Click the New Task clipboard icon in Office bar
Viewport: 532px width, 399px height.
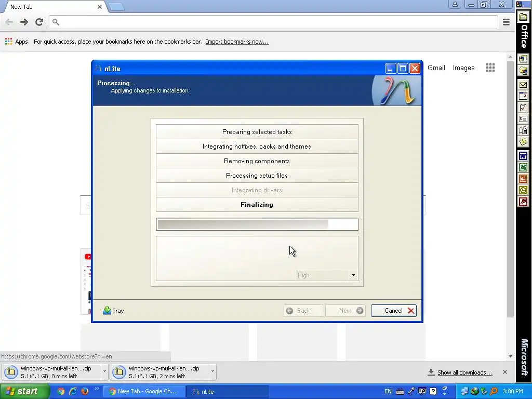tap(523, 108)
